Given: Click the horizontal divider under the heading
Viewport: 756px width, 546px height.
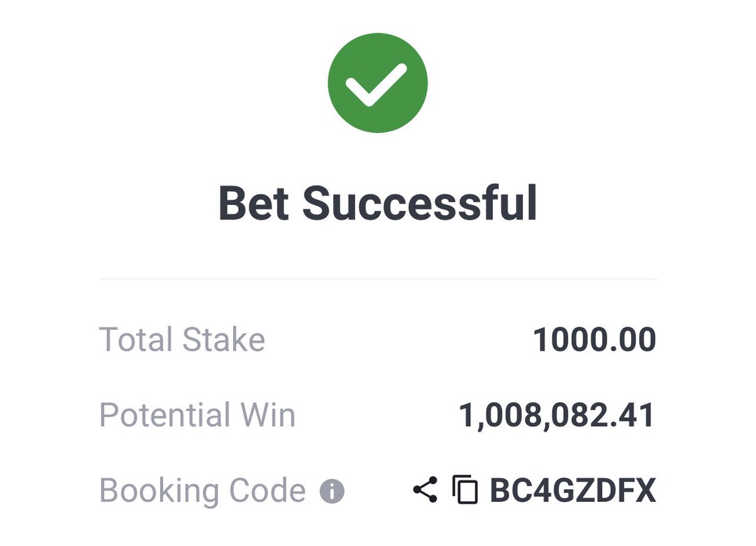Looking at the screenshot, I should coord(378,278).
